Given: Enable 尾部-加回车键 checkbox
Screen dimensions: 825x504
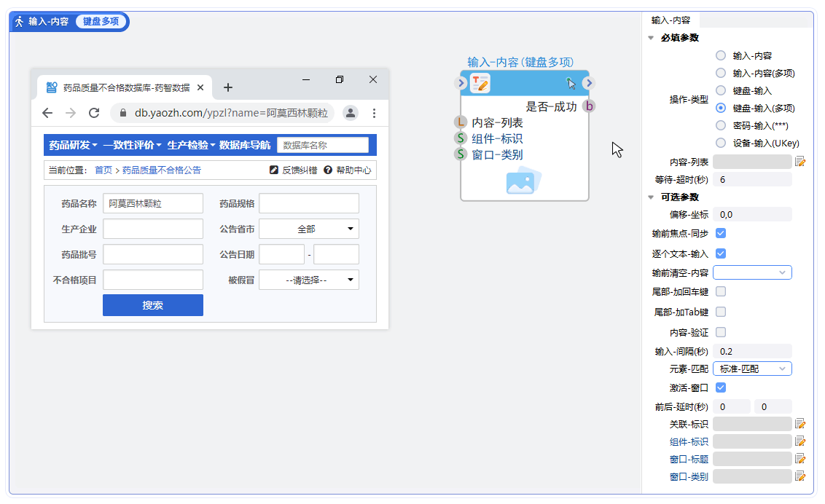Looking at the screenshot, I should click(721, 291).
